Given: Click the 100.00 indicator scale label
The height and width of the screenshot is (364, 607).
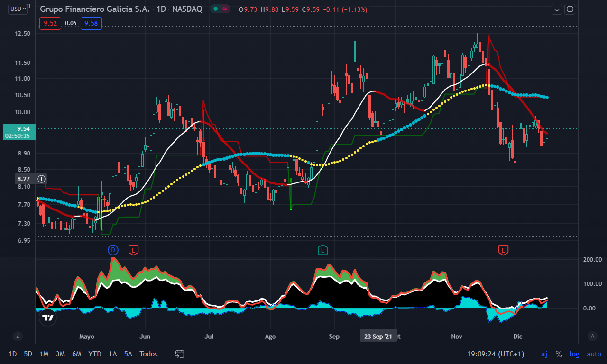Looking at the screenshot, I should 593,284.
